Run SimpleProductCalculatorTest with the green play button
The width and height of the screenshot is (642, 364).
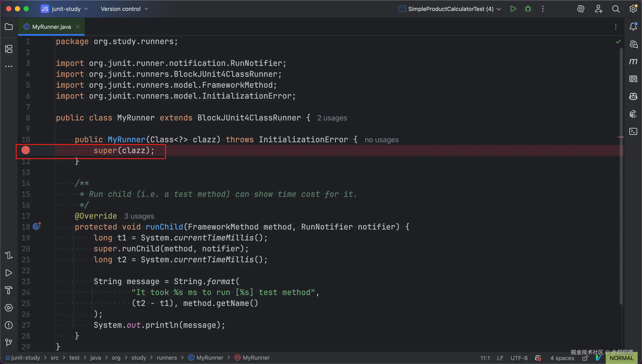pos(513,9)
